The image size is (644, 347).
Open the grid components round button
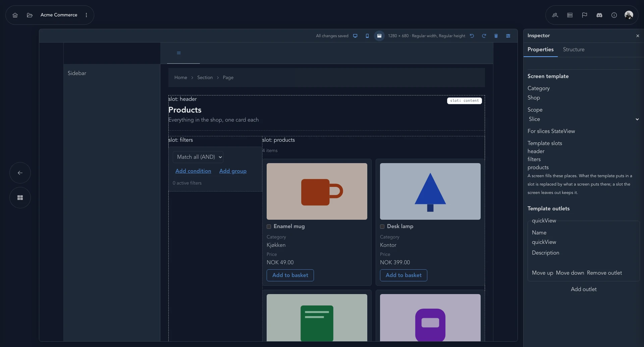[20, 198]
